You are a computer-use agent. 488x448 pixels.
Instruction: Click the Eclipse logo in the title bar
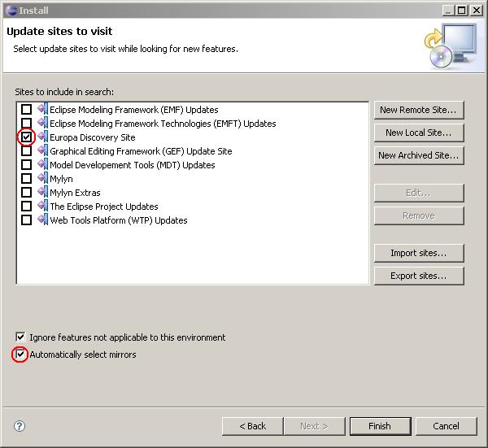[x=11, y=11]
